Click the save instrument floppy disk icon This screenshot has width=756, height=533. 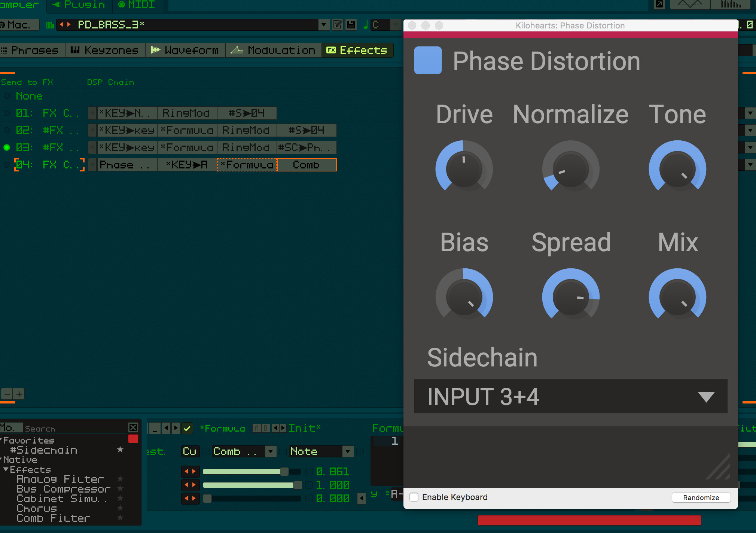(x=351, y=25)
